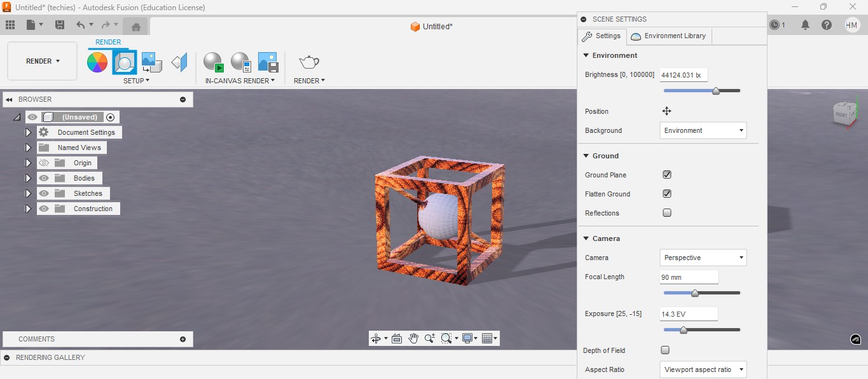This screenshot has width=868, height=379.
Task: Click the Focal Length slider handle
Action: (x=695, y=293)
